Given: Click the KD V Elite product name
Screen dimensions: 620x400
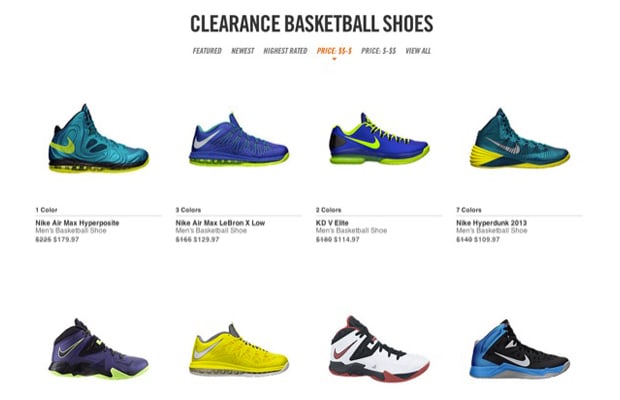Looking at the screenshot, I should click(332, 223).
